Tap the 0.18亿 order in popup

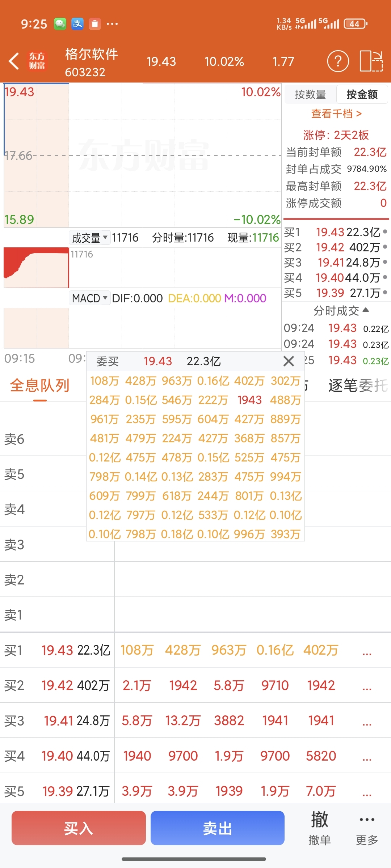coord(177,534)
